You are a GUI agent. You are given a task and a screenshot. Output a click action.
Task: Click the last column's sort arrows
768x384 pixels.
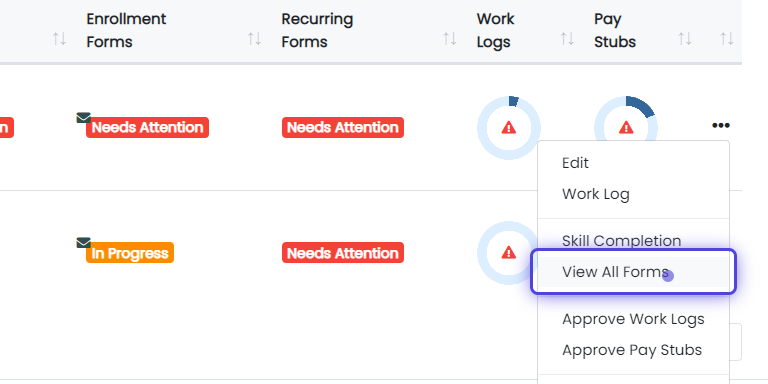(727, 39)
